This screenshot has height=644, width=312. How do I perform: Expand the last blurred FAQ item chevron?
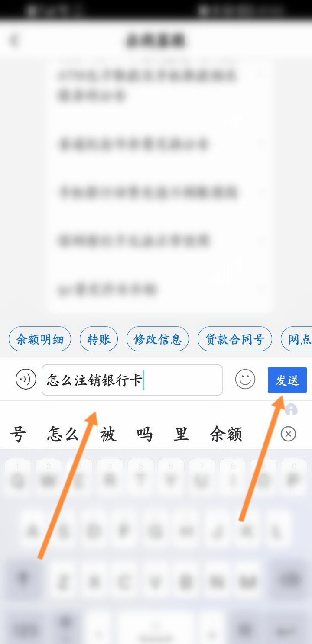click(x=260, y=288)
